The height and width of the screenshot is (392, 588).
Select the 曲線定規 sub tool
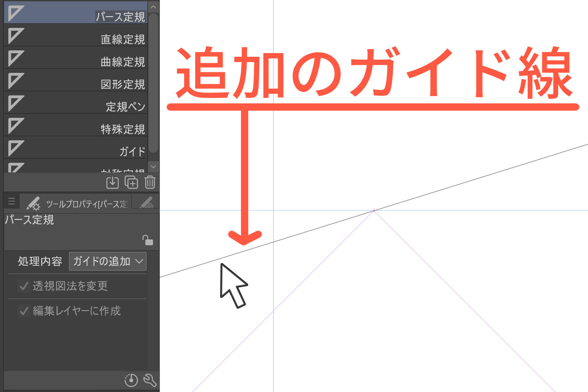coord(76,58)
